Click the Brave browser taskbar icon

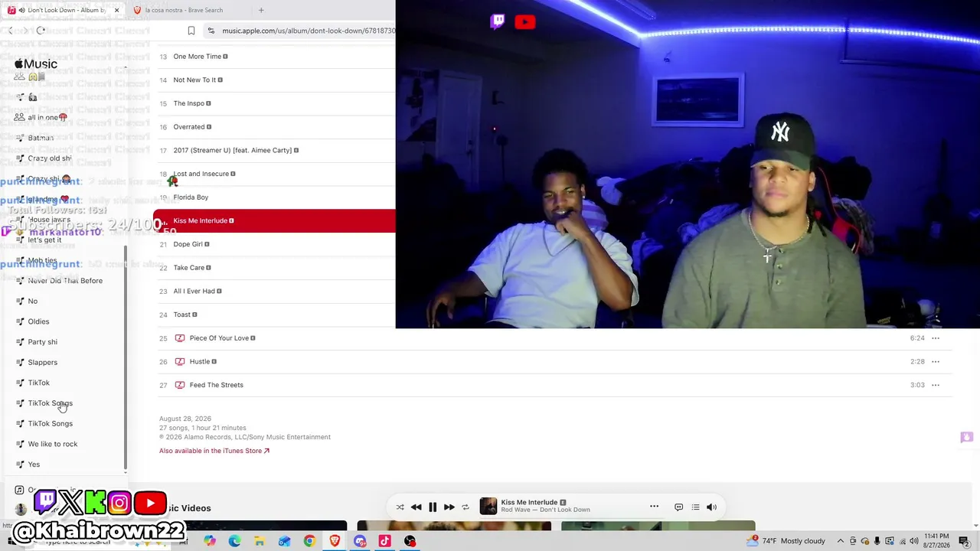(335, 541)
